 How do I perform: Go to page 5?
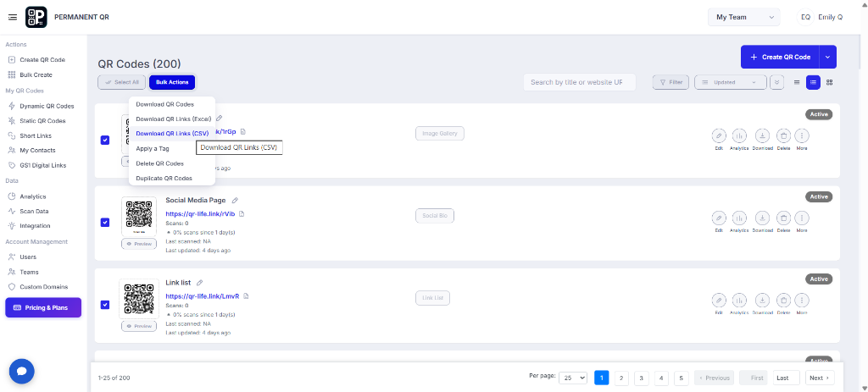click(681, 378)
